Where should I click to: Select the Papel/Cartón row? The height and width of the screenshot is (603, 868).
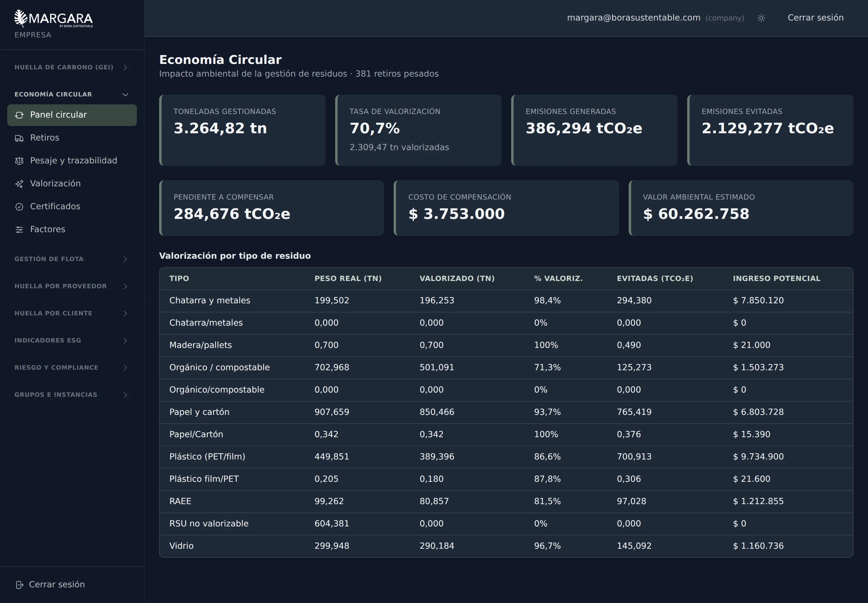pos(506,435)
